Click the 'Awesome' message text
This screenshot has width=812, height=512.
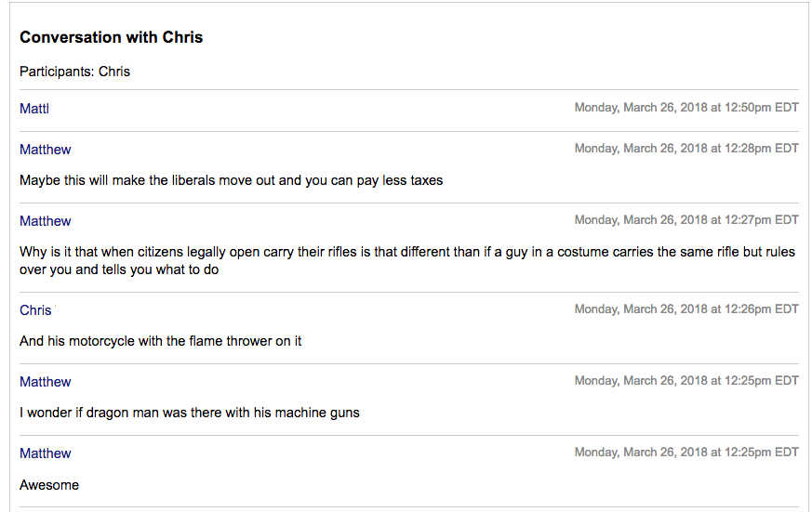(x=49, y=485)
